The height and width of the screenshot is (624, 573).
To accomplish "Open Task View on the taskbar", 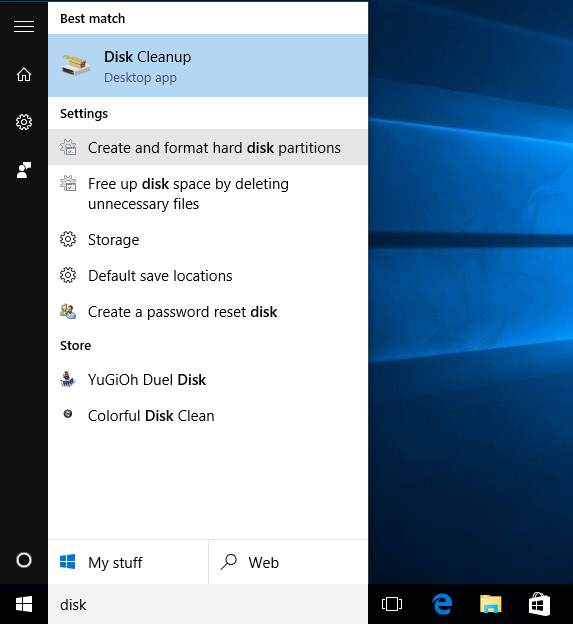I will click(392, 604).
